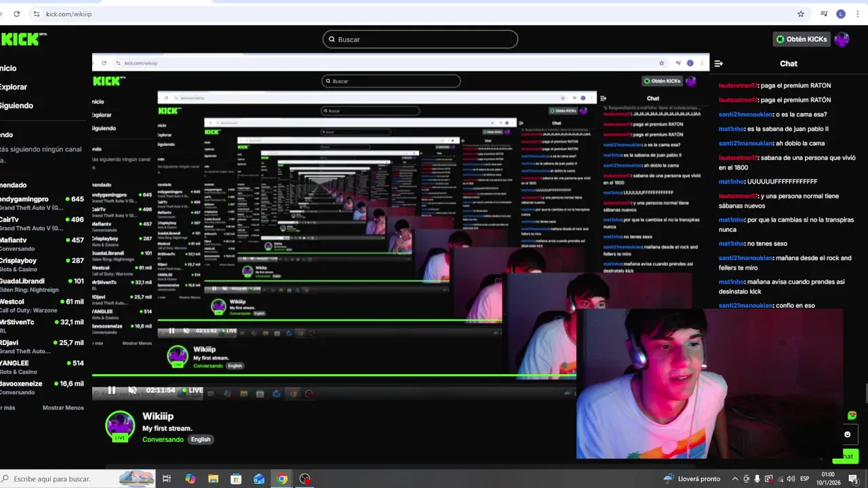
Task: Bookmark this page with the star icon
Action: [801, 14]
